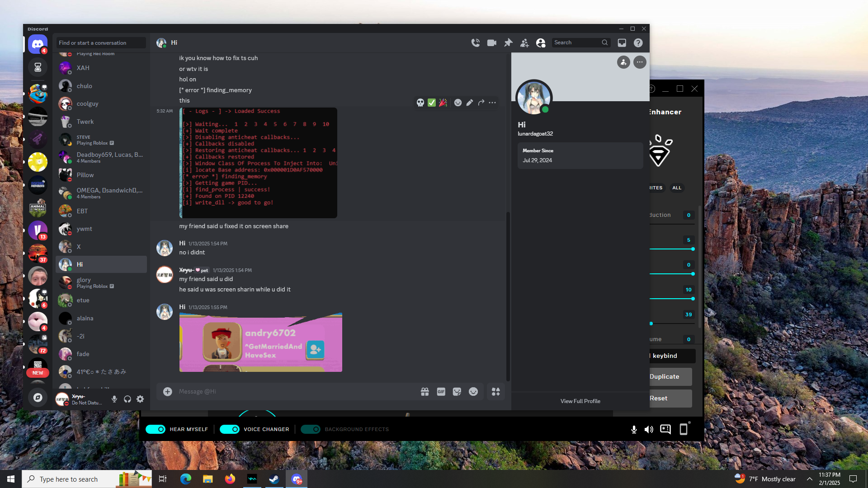
Task: Toggle the Voice Changer switch
Action: 229,429
